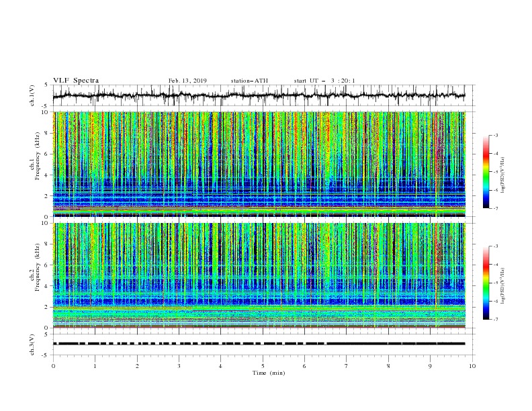Viewport: 532px width, 411px height.
Task: Click the ch.2 color bar "log(PSD)" unit label
Action: tap(504, 286)
